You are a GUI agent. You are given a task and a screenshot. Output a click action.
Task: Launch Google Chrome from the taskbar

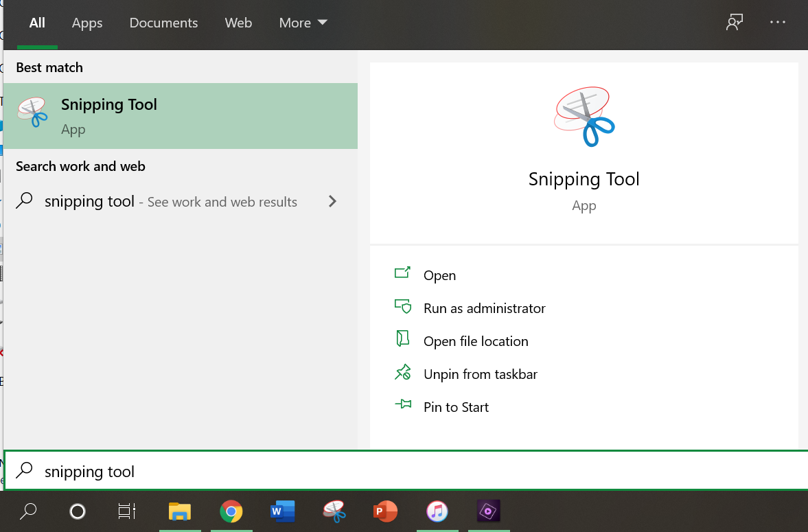point(231,511)
